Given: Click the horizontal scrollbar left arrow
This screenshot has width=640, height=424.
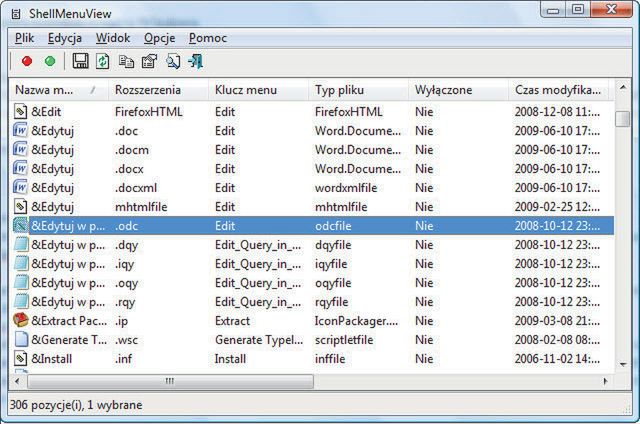Looking at the screenshot, I should point(17,382).
